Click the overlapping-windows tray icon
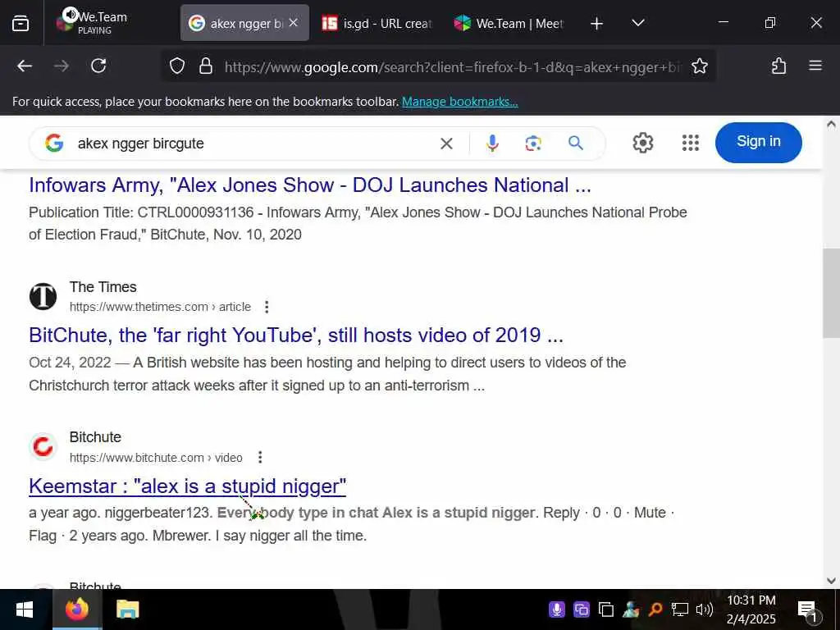 pyautogui.click(x=606, y=609)
